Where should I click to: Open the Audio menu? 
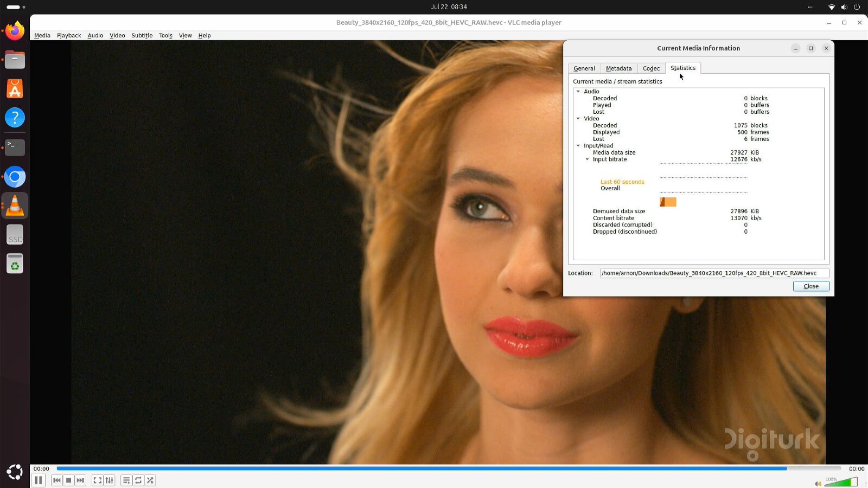pos(95,36)
